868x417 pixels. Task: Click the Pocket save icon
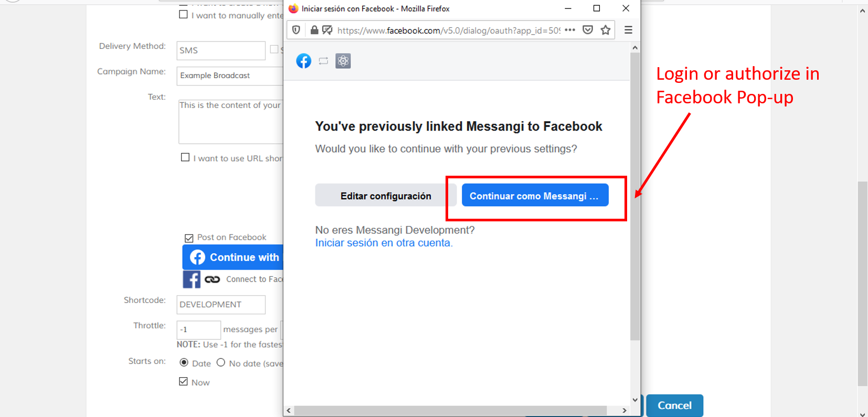pyautogui.click(x=588, y=30)
